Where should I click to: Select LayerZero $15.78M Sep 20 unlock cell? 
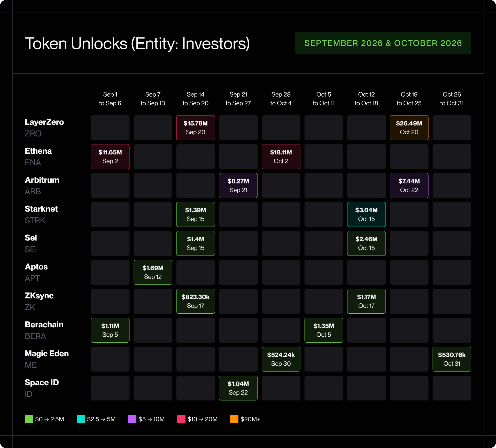pos(196,128)
